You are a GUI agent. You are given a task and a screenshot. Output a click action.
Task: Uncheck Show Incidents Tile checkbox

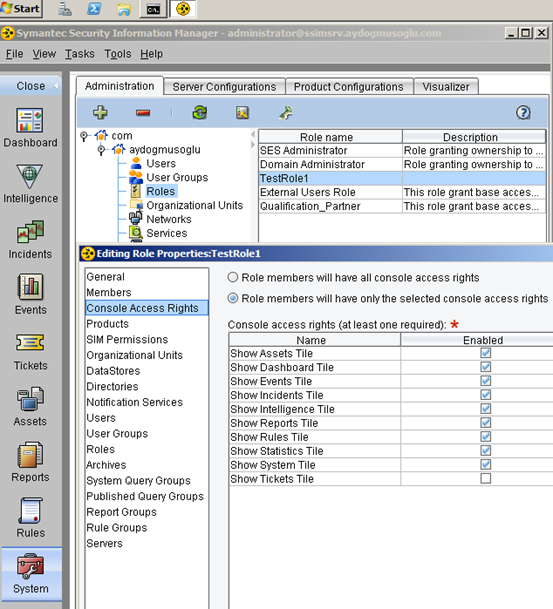(485, 395)
